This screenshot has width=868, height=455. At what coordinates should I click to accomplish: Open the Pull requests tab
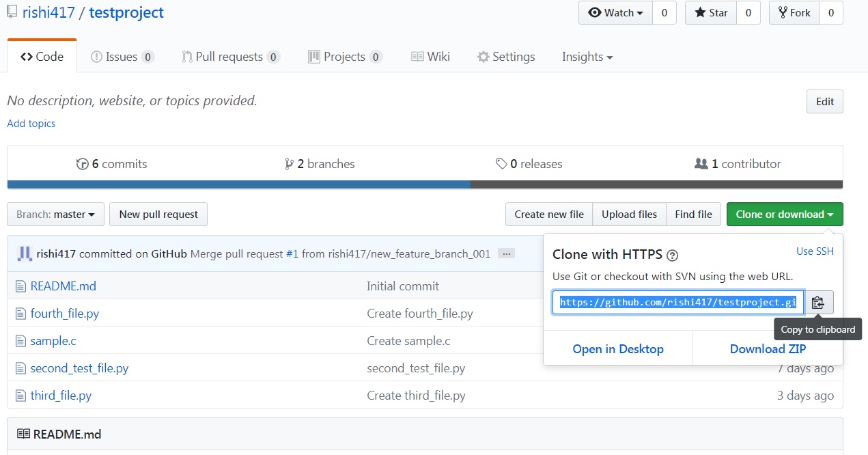pyautogui.click(x=229, y=57)
